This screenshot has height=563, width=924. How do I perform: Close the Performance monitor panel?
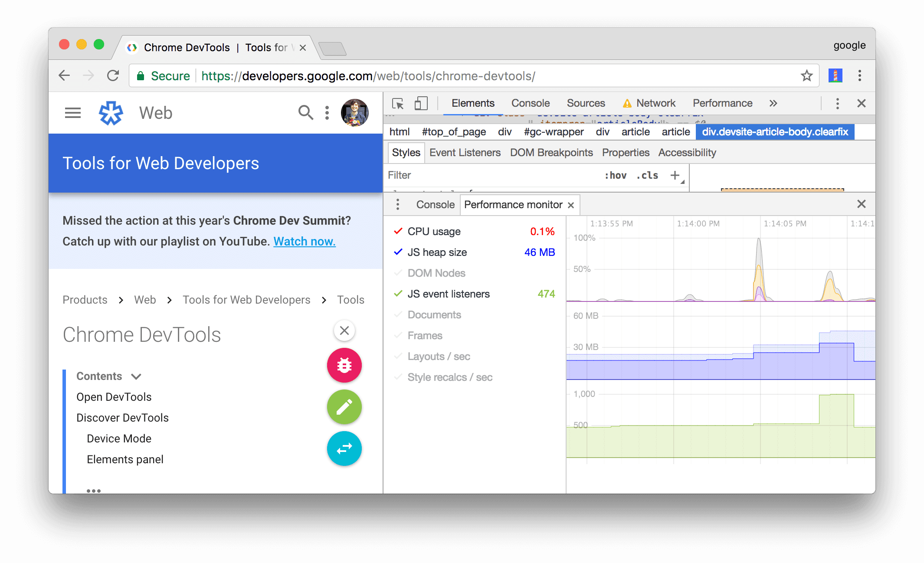coord(571,205)
